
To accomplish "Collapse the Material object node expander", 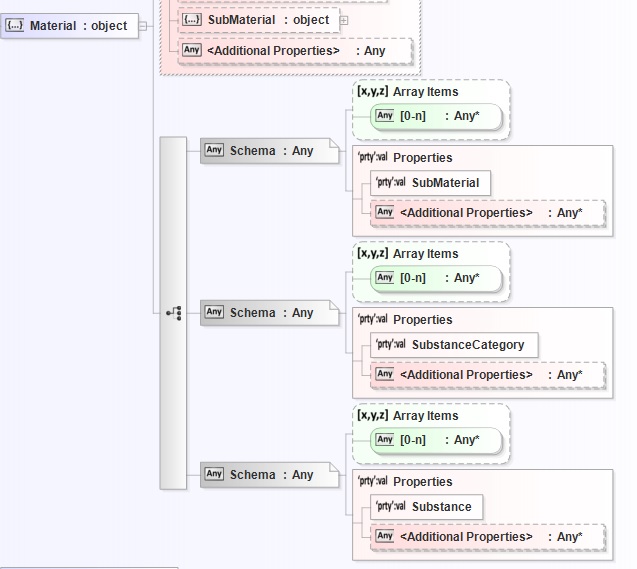I will pos(145,25).
